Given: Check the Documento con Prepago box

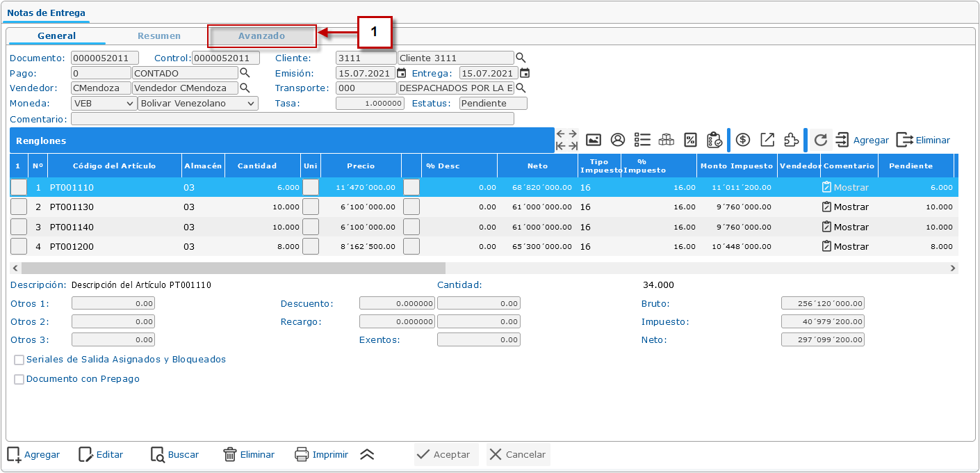Looking at the screenshot, I should click(x=19, y=380).
